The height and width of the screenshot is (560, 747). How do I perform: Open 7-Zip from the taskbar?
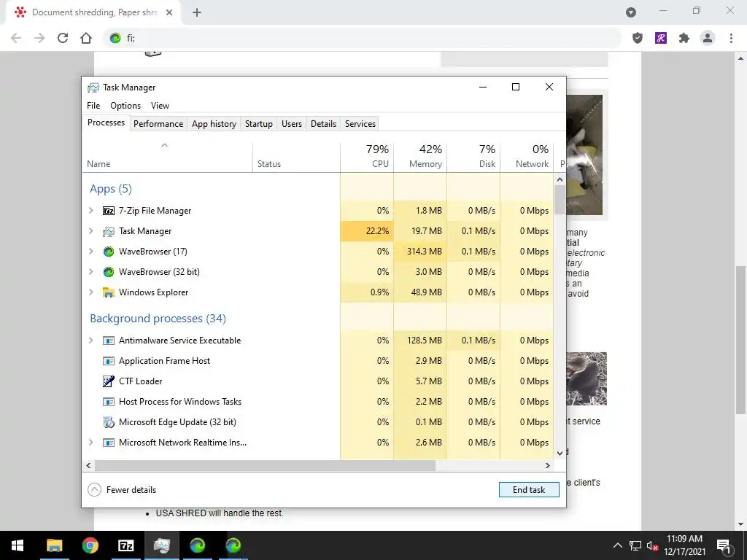pyautogui.click(x=125, y=545)
